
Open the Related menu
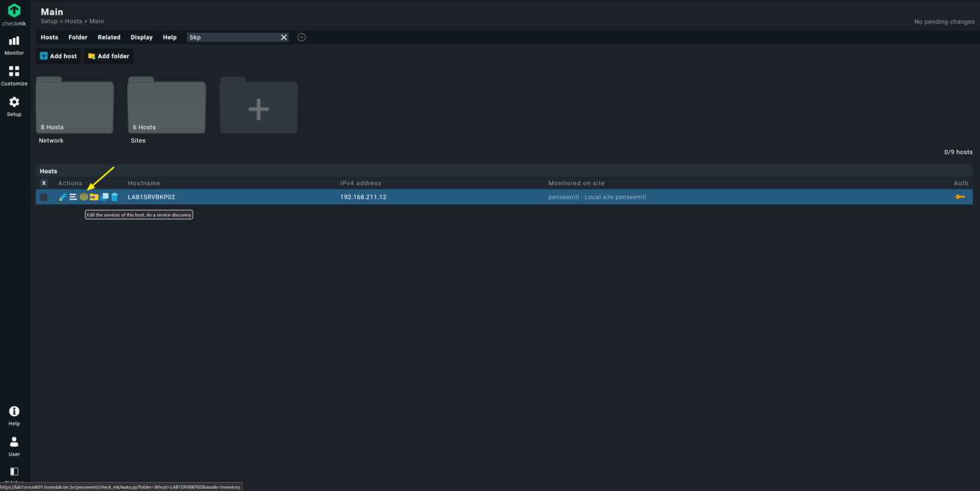(x=108, y=37)
